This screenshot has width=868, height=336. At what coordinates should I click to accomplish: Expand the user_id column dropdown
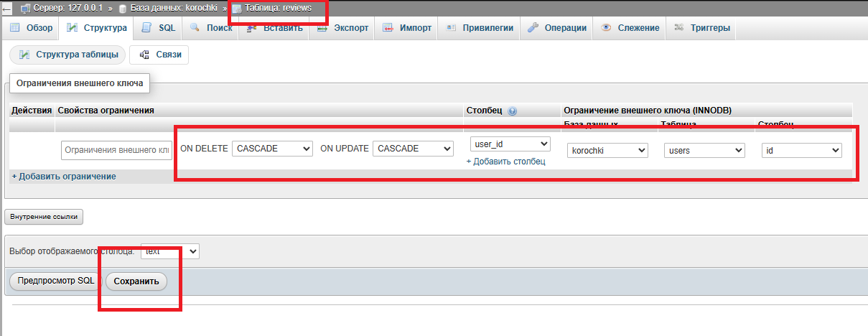pos(510,144)
